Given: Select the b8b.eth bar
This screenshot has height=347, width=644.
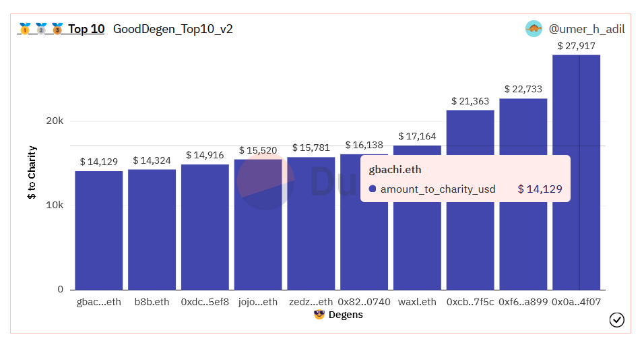Looking at the screenshot, I should tap(152, 230).
